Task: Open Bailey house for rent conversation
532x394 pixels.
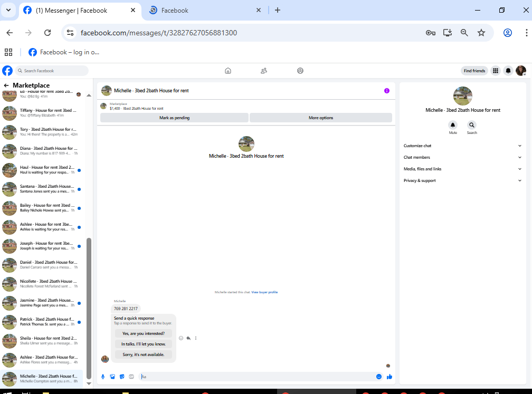Action: (41, 208)
